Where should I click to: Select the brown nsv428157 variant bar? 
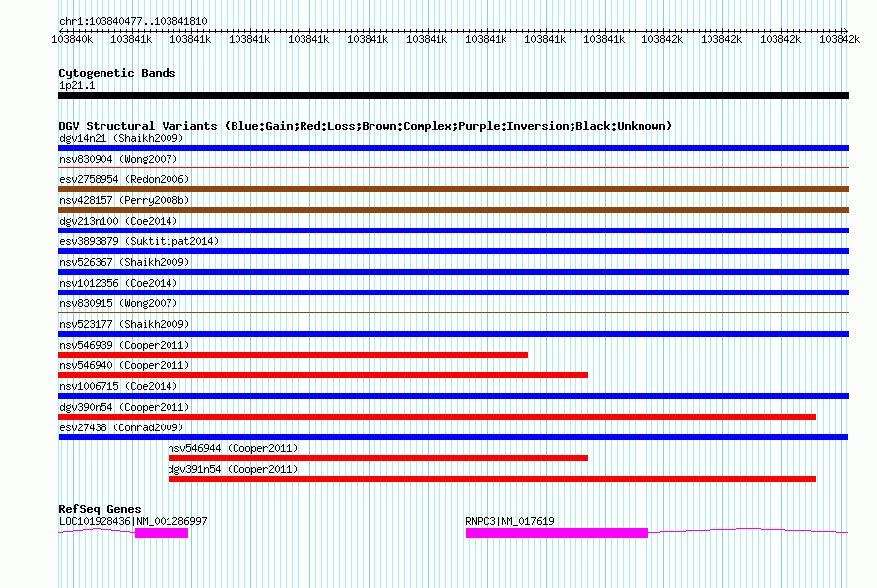click(x=453, y=210)
